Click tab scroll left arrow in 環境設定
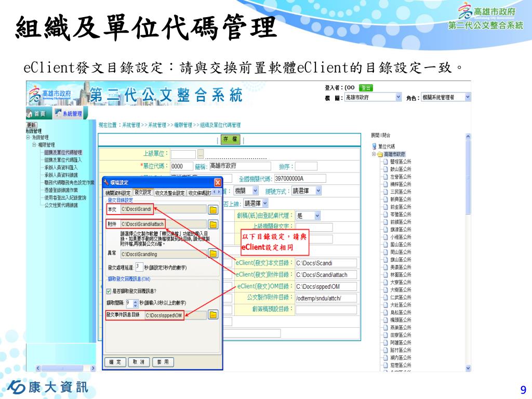The image size is (532, 399). tap(215, 192)
